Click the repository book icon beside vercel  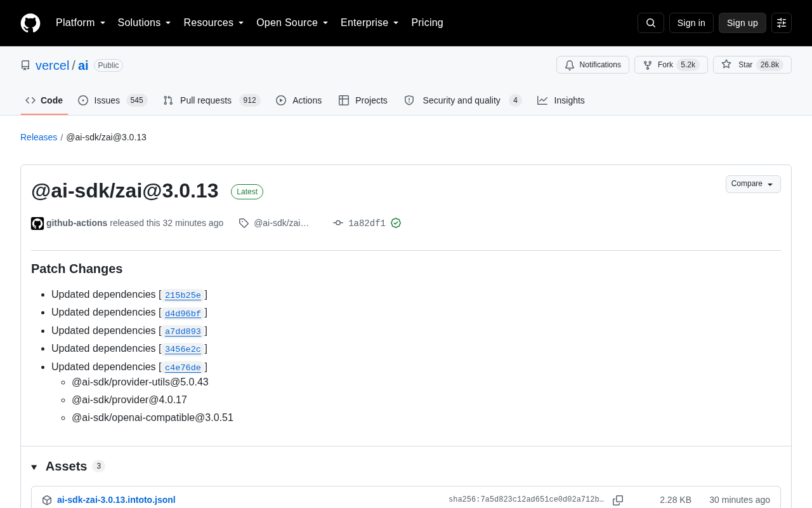click(25, 65)
